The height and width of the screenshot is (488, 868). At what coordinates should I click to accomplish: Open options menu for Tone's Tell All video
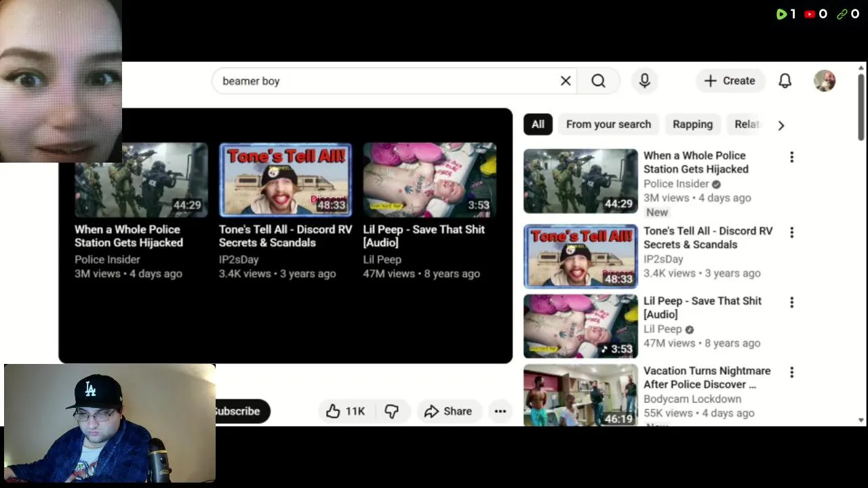(x=791, y=232)
